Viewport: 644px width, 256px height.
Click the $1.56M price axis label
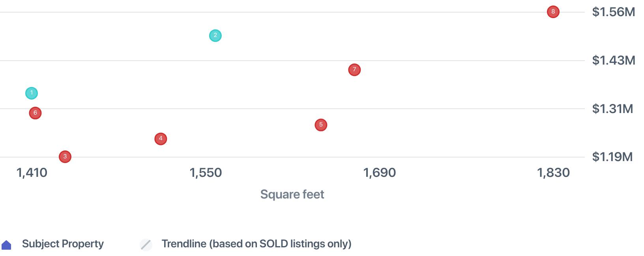613,12
